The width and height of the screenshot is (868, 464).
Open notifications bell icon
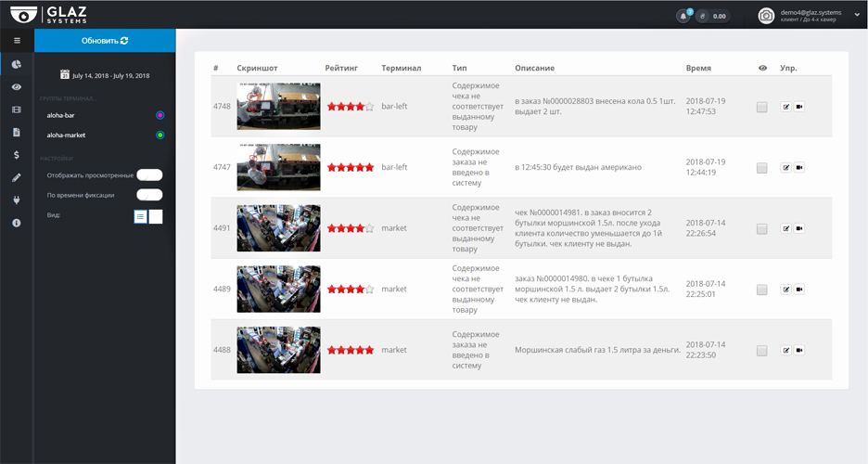pos(683,16)
